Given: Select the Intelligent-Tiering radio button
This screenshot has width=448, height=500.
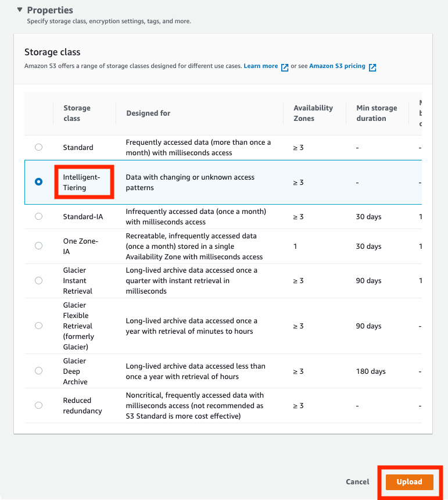Looking at the screenshot, I should pos(38,182).
